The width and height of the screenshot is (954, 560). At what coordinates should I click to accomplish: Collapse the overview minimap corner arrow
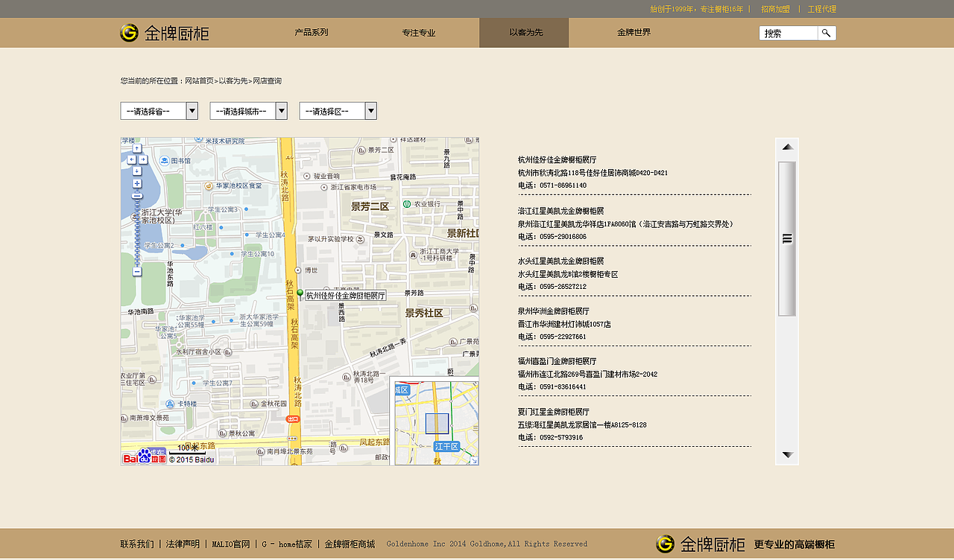point(474,461)
